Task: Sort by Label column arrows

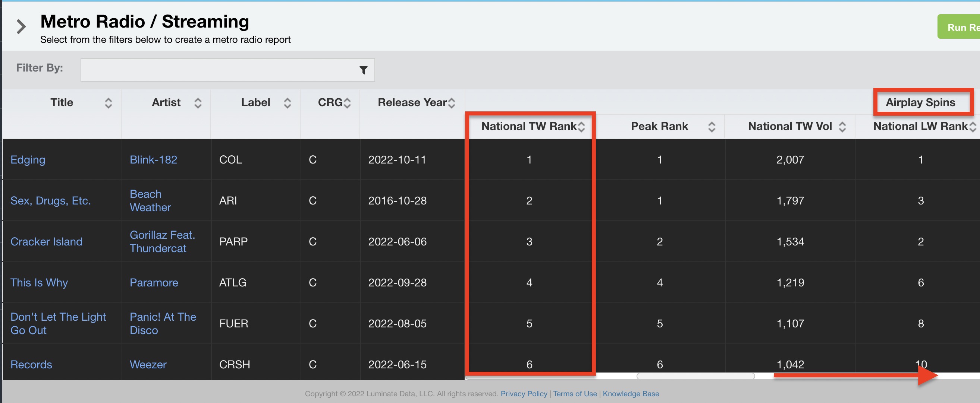Action: tap(287, 103)
